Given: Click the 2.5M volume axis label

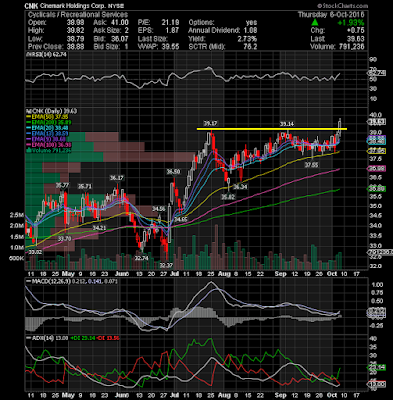Looking at the screenshot, I should 17,216.
